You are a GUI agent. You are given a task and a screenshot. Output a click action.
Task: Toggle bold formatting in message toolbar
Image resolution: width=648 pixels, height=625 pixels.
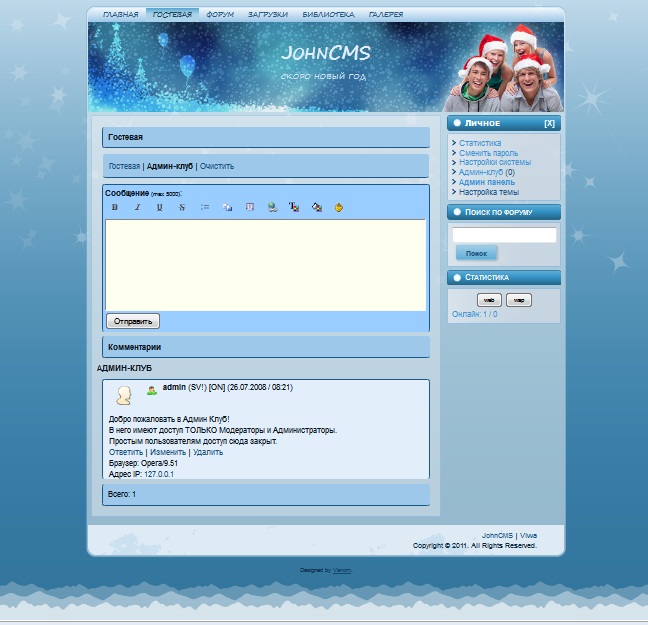click(114, 207)
